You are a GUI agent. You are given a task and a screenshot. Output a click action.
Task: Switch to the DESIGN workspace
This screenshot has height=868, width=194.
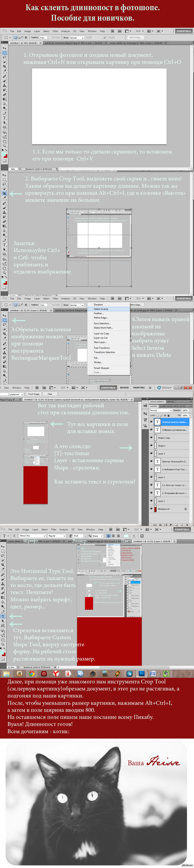(x=124, y=388)
